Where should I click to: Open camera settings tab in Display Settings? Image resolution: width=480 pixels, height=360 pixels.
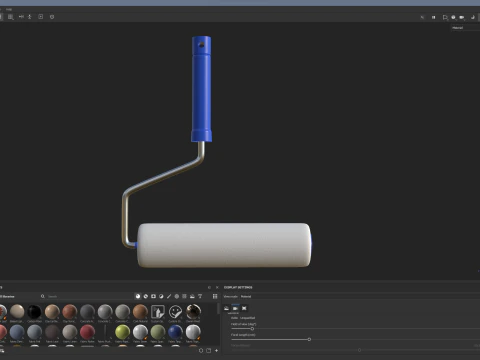coord(235,308)
